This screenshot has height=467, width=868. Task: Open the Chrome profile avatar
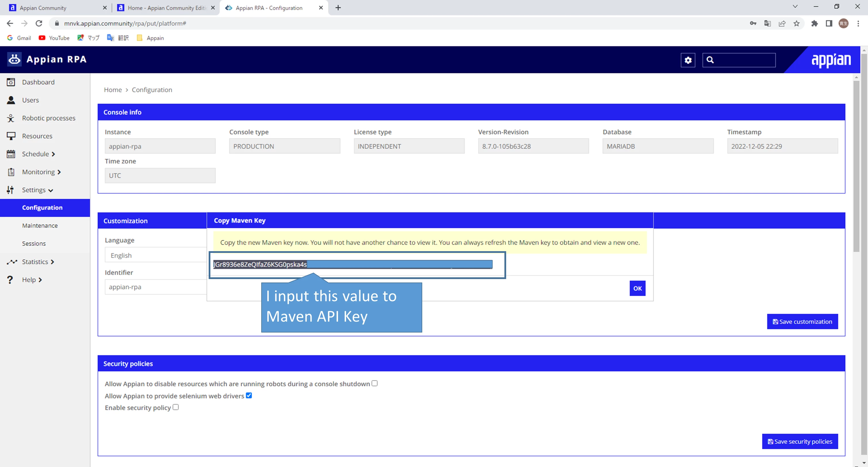tap(843, 23)
